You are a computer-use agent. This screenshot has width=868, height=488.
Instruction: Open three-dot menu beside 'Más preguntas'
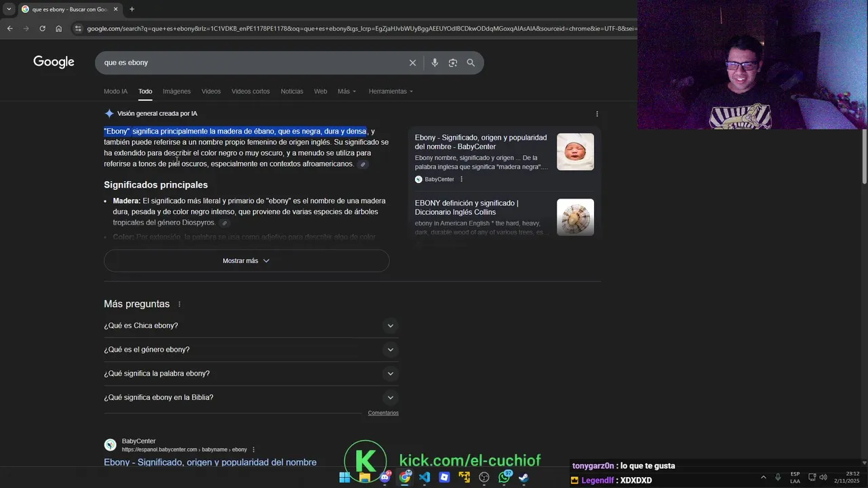coord(179,304)
